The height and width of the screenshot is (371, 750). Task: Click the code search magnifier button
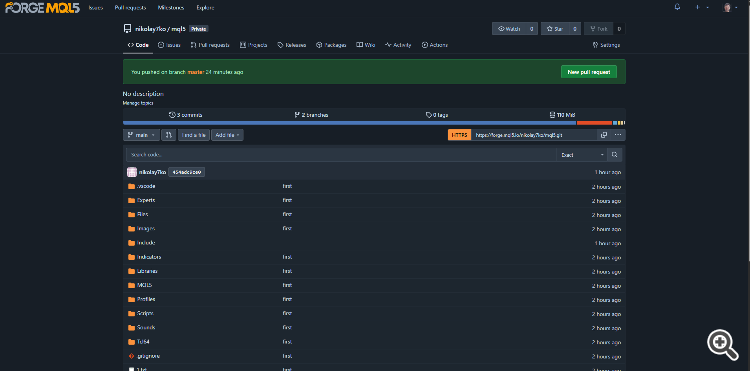(x=615, y=155)
